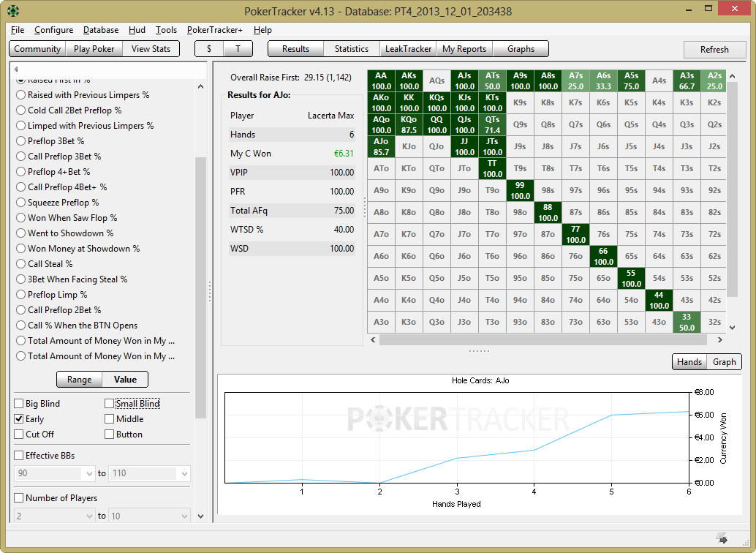The image size is (756, 553).
Task: Select Went to Showdown % option
Action: (x=64, y=233)
